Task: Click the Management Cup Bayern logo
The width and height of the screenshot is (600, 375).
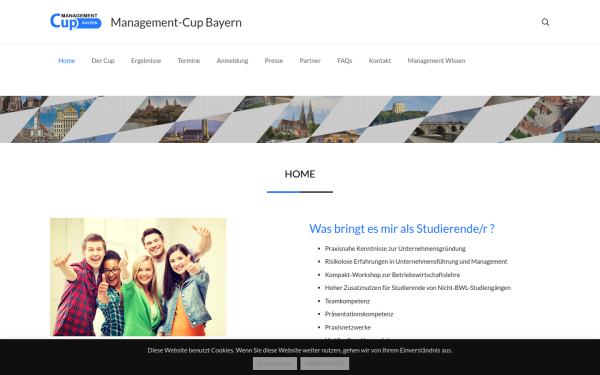Action: click(76, 21)
